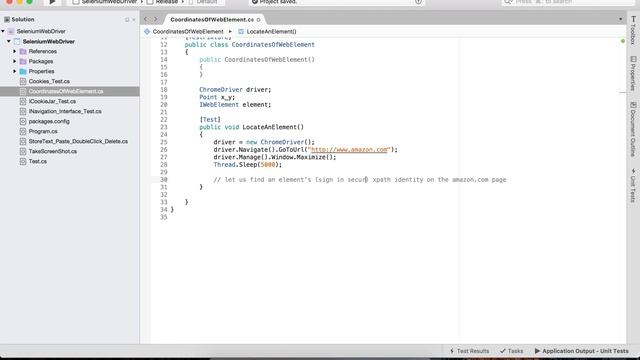Open TakeScreenShot.cs file
Screen dimensions: 640x360
point(53,151)
